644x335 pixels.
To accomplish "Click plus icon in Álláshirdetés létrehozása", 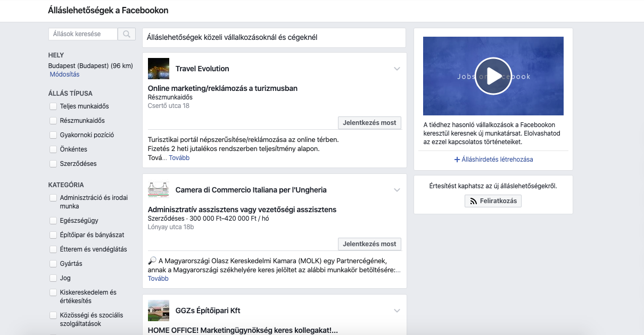I will [457, 160].
